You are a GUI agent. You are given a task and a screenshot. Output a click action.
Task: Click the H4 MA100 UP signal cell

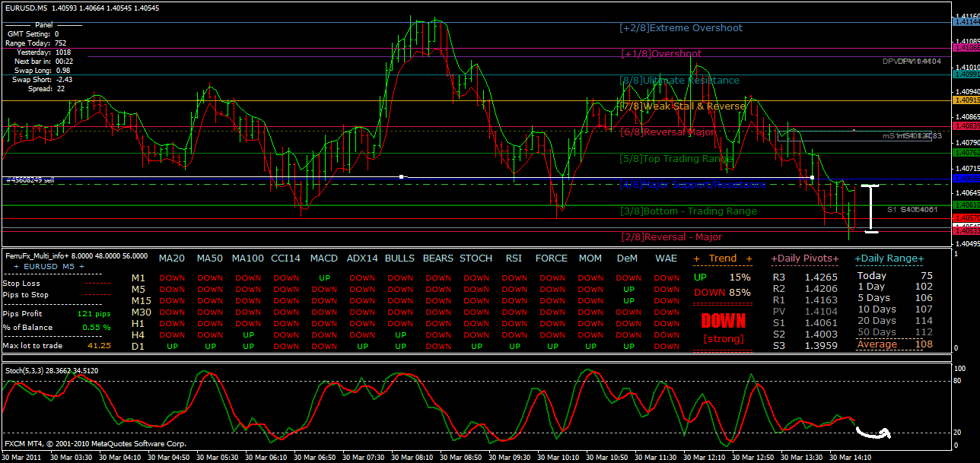click(247, 335)
